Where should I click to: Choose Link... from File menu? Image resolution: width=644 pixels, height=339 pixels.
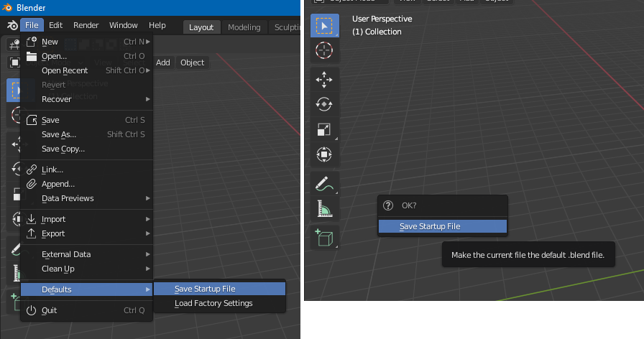[87, 169]
